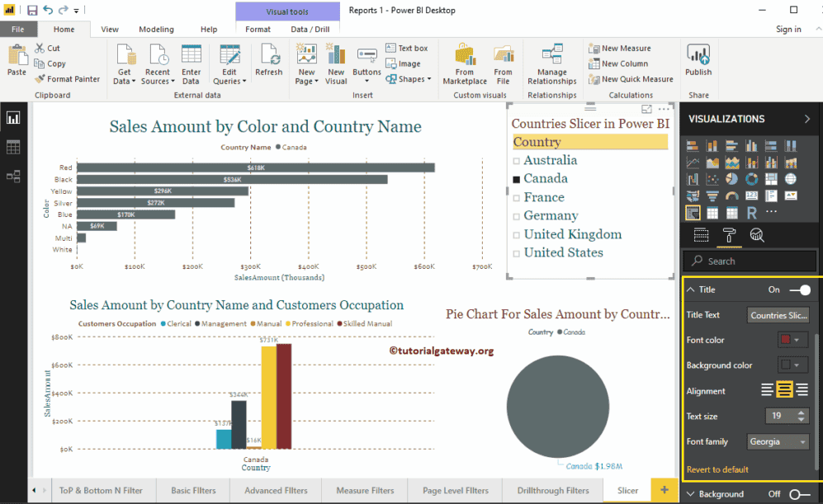Check the Australia slicer checkbox

[516, 161]
